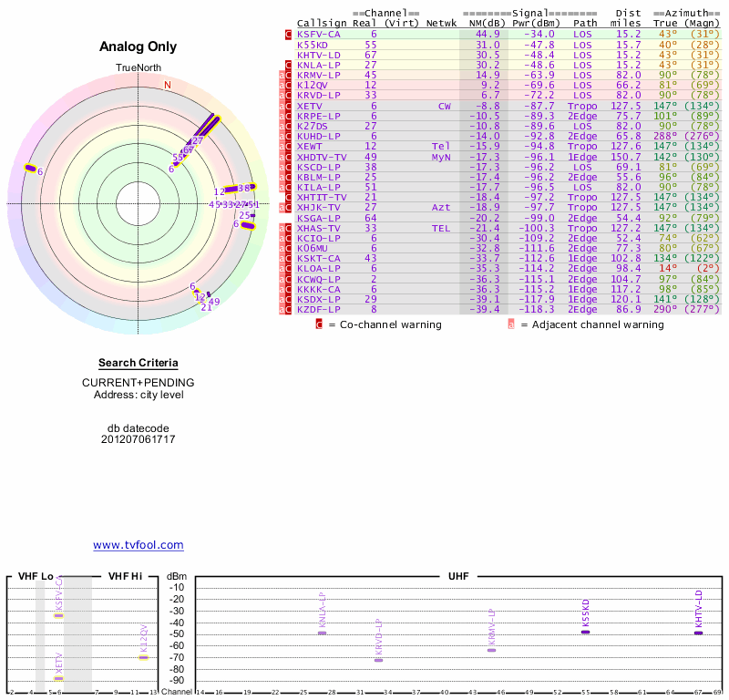Click the red N marker on the radar
The width and height of the screenshot is (729, 700).
click(x=168, y=85)
